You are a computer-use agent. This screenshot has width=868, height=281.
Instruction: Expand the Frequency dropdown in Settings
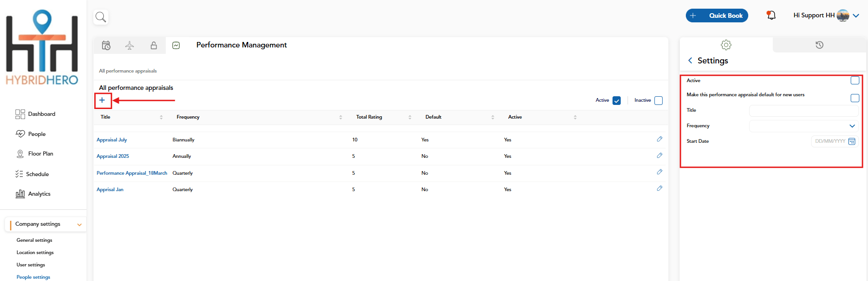click(x=804, y=126)
